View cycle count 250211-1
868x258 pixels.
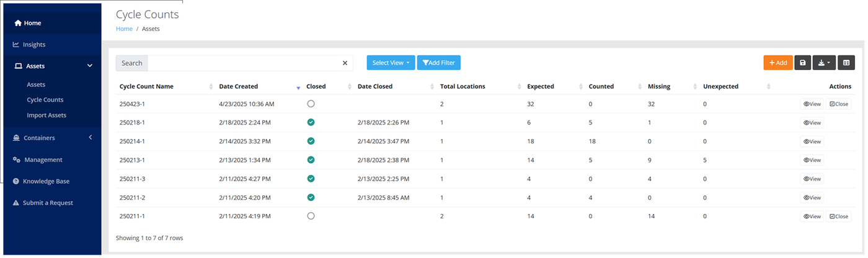click(x=812, y=216)
